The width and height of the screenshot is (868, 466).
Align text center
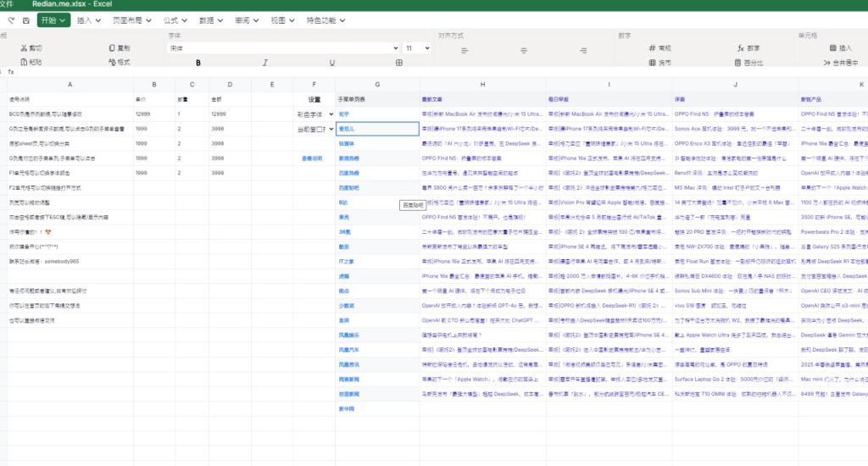[524, 50]
